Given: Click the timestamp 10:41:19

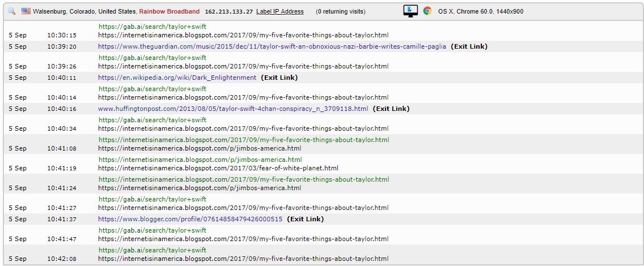Looking at the screenshot, I should pos(62,168).
